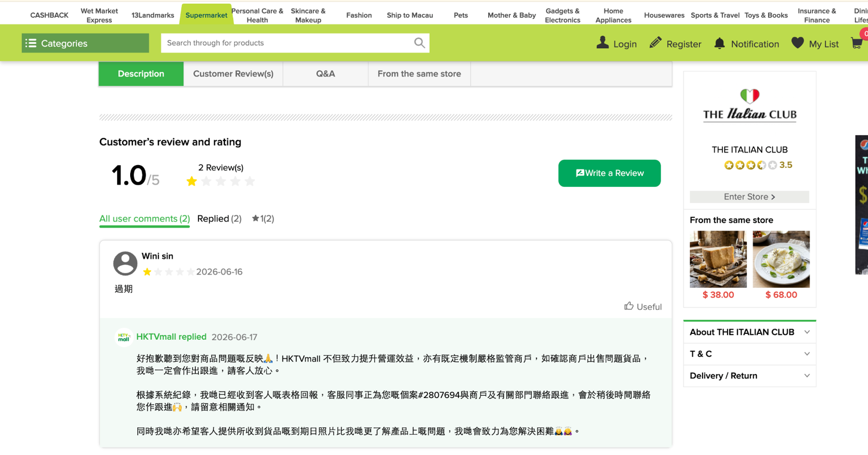
Task: Click the Write a Review button
Action: pyautogui.click(x=609, y=173)
